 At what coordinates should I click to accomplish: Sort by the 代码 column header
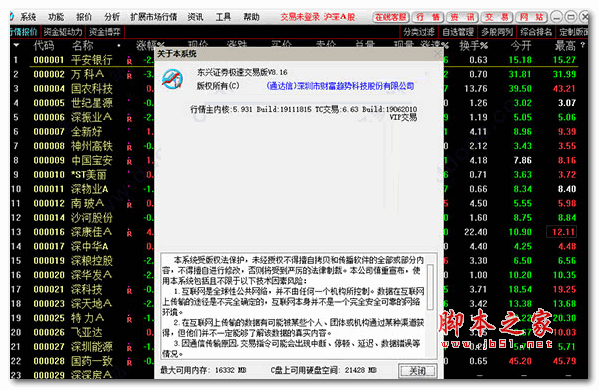[x=44, y=46]
